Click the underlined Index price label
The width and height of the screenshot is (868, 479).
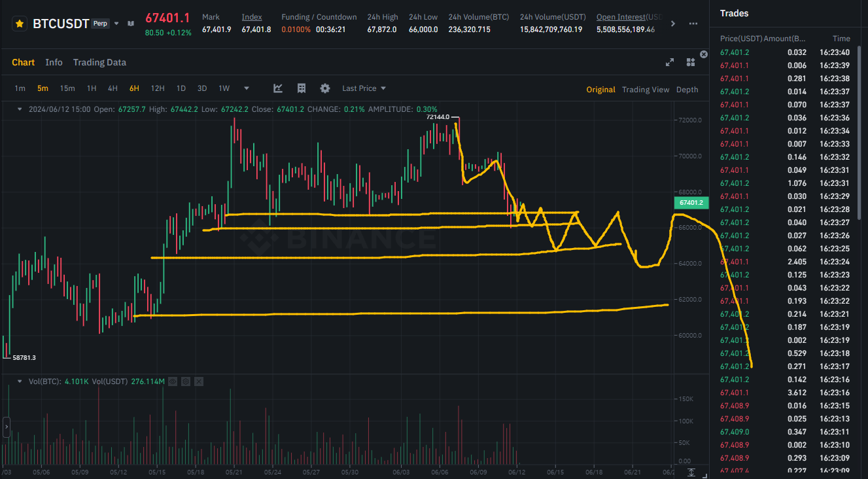coord(252,16)
